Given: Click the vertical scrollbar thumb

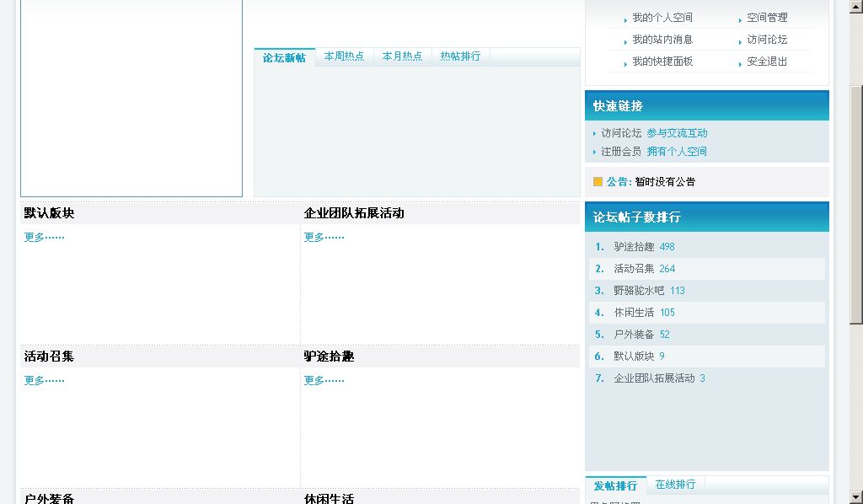Looking at the screenshot, I should click(856, 205).
